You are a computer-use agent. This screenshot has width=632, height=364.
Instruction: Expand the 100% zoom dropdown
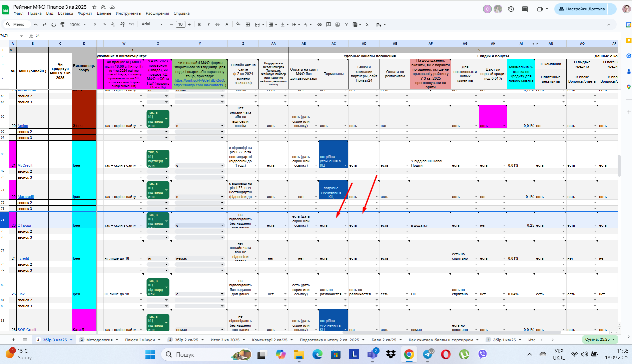78,25
